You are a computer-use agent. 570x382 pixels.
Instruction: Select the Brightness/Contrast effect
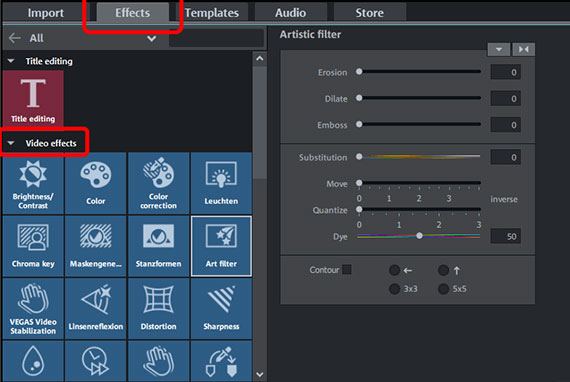pyautogui.click(x=33, y=183)
